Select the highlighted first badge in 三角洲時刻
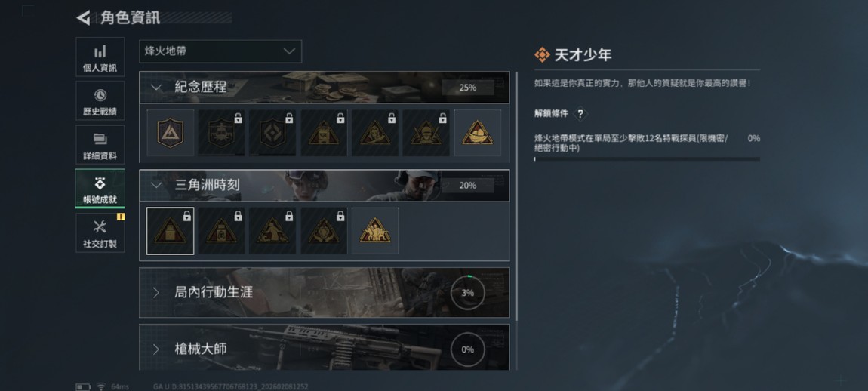This screenshot has height=391, width=868. point(171,231)
